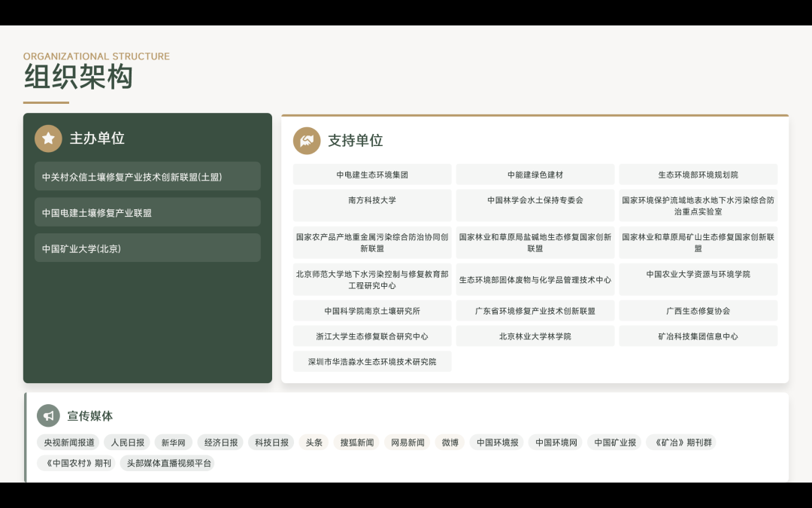Image resolution: width=812 pixels, height=508 pixels.
Task: Select 中关村众信土壤修复产业技术创新联盟(土盟) entry
Action: pos(147,176)
